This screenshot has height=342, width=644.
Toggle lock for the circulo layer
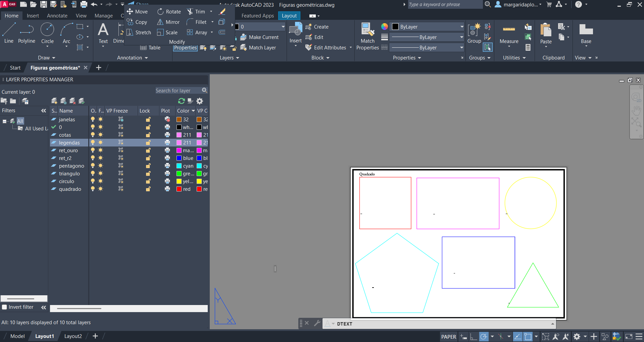click(148, 181)
